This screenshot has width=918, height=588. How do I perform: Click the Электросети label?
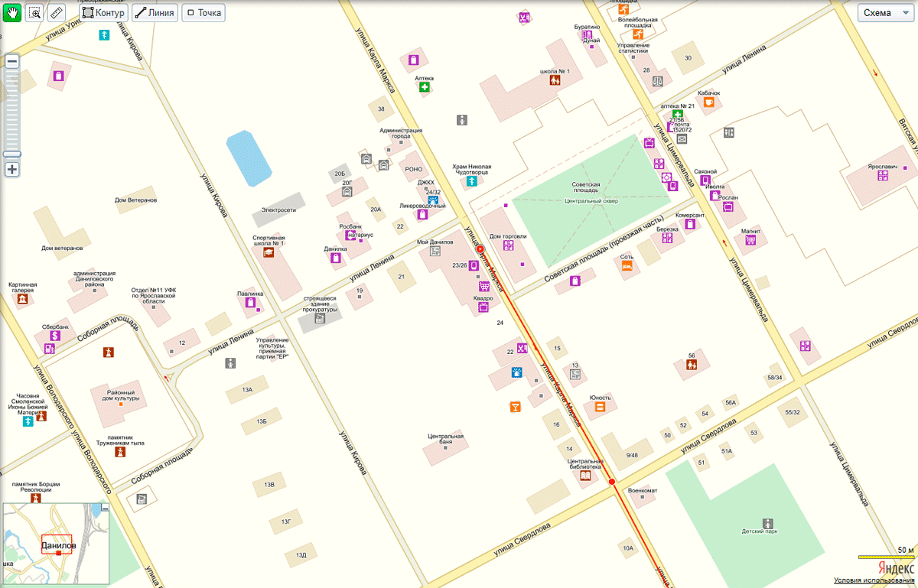(x=278, y=209)
